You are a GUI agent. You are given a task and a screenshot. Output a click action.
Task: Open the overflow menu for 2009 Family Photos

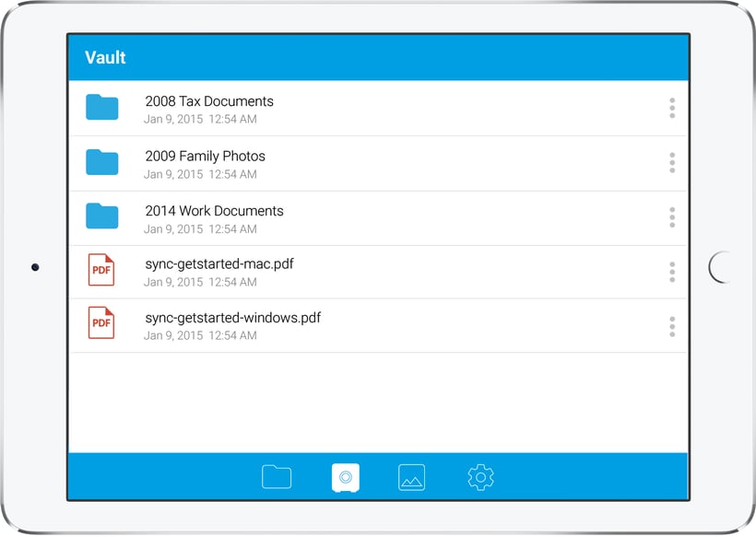click(672, 162)
